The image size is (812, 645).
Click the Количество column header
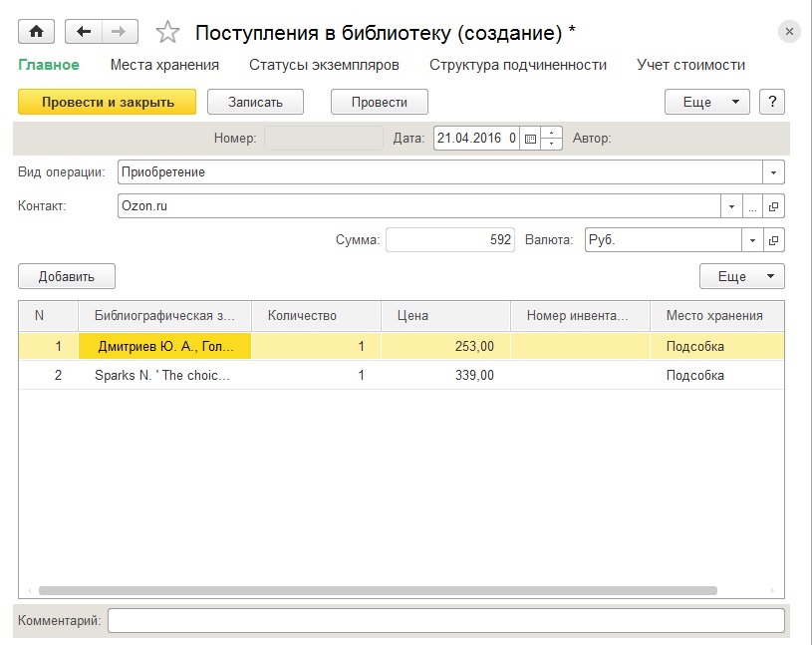(x=317, y=315)
